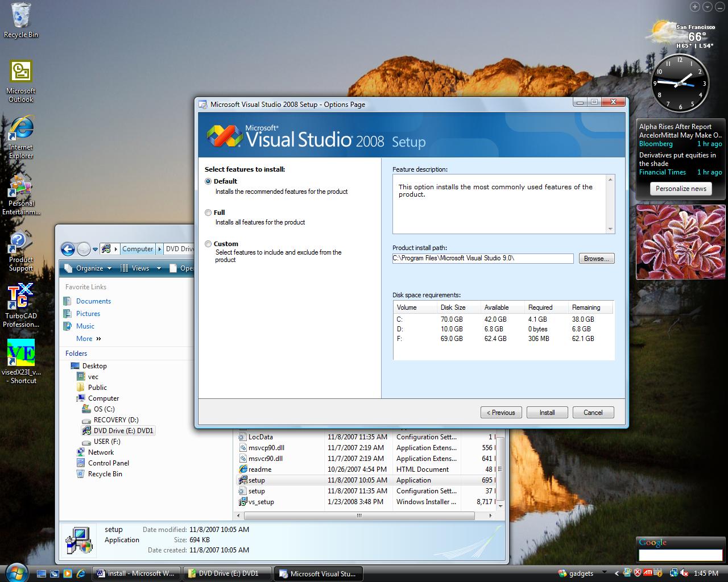The image size is (728, 582).
Task: Cancel the Visual Studio setup
Action: pyautogui.click(x=593, y=413)
